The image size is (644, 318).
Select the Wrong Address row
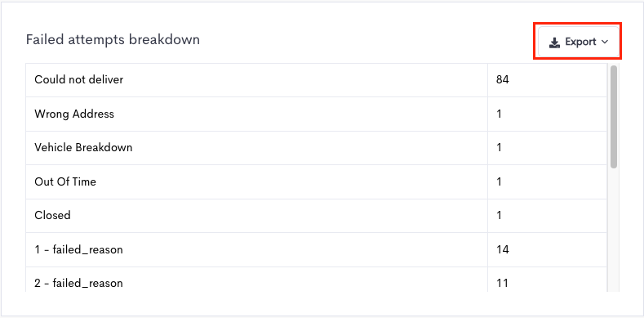[x=316, y=114]
